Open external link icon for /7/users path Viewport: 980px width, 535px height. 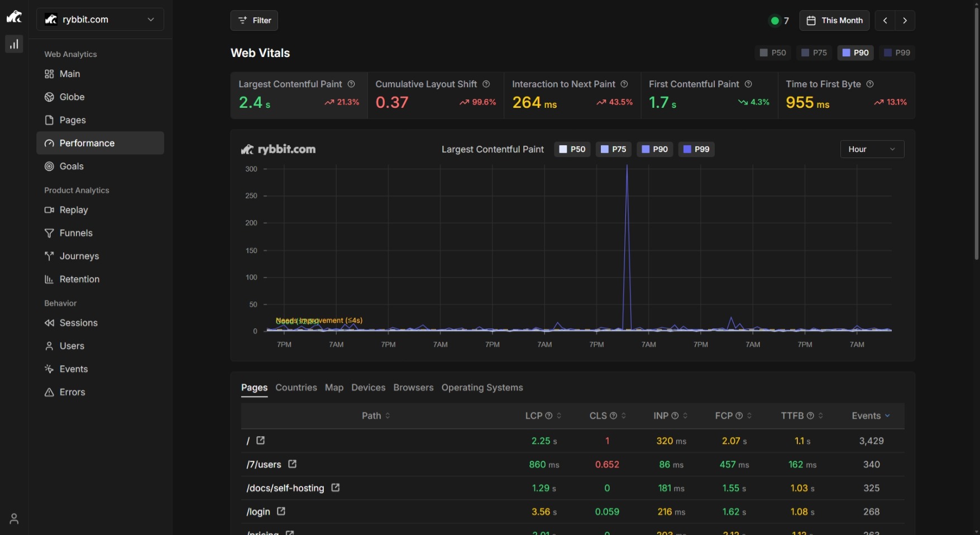point(292,464)
